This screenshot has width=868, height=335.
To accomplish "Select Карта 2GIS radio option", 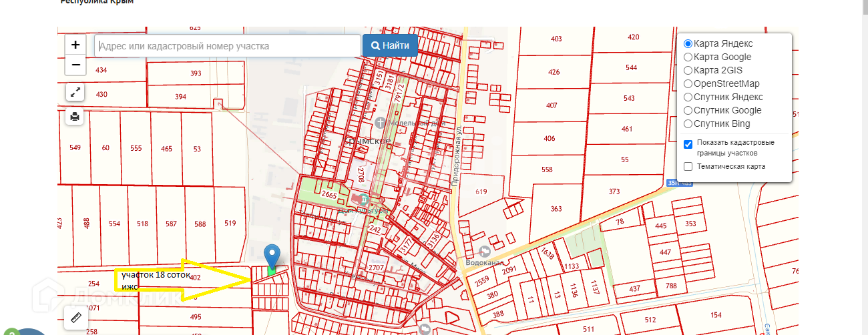I will (x=688, y=70).
